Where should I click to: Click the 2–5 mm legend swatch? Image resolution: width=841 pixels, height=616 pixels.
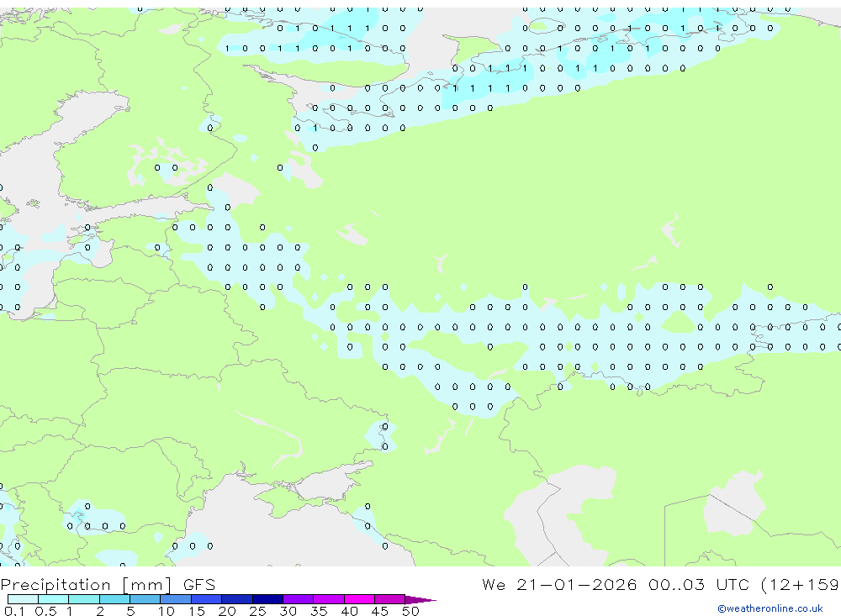coord(114,599)
